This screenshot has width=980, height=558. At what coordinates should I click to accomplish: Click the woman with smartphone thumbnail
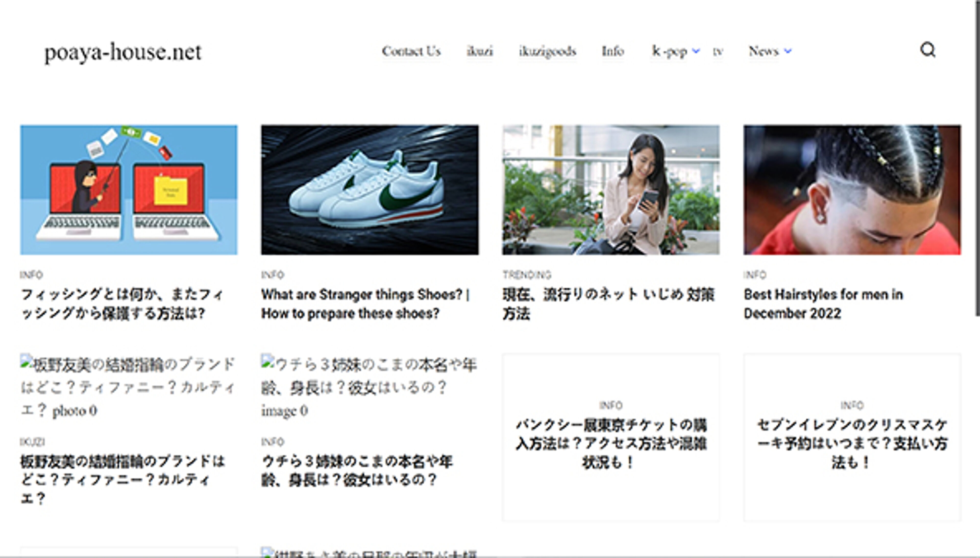point(611,190)
